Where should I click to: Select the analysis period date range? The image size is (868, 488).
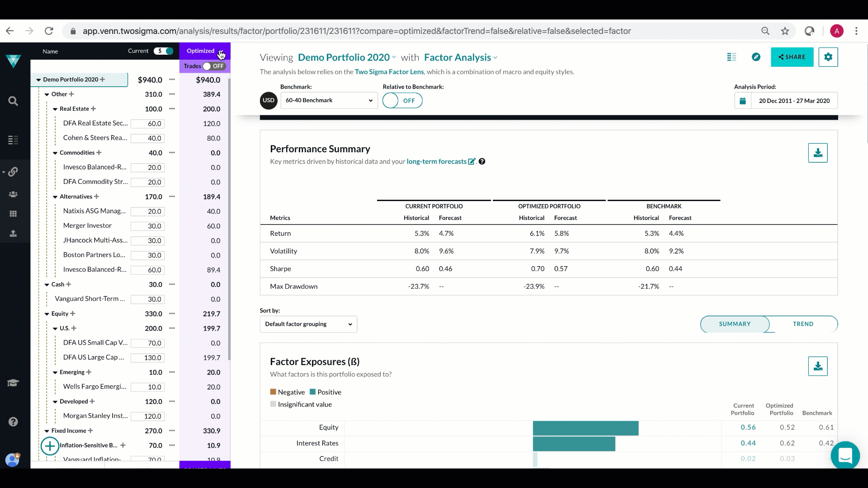click(x=794, y=101)
